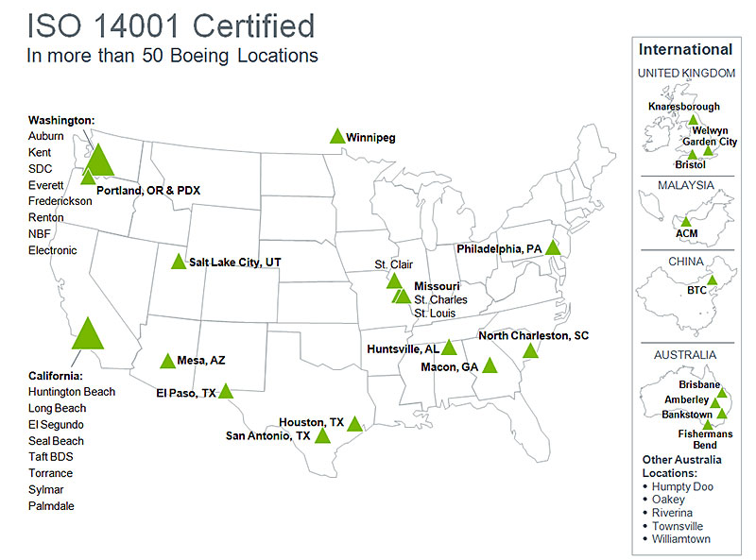This screenshot has width=756, height=560.
Task: Click the 'UNITED KINGDOM' section heading
Action: tap(687, 74)
